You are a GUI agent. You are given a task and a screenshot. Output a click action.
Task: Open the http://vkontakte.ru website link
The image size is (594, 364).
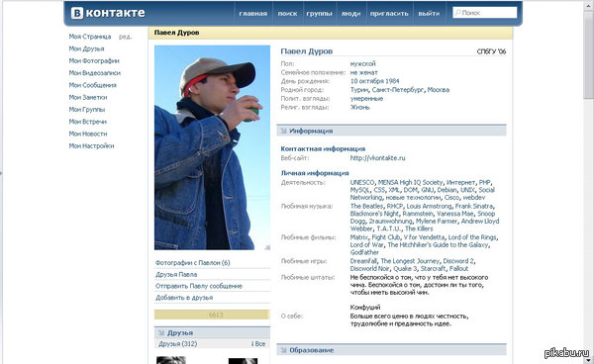pyautogui.click(x=378, y=158)
